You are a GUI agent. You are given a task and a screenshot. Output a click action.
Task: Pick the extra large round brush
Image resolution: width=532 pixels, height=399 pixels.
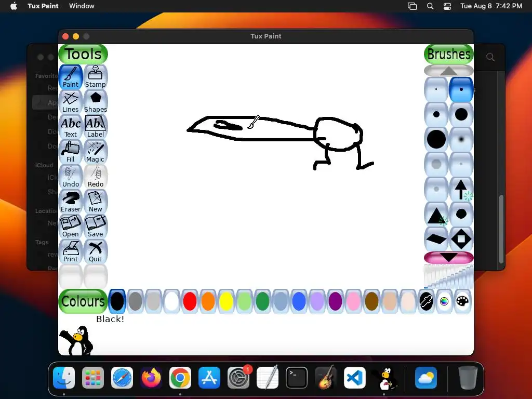point(436,139)
